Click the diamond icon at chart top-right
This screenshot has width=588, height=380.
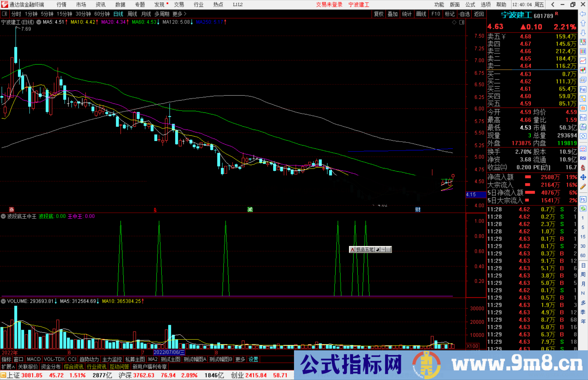click(454, 22)
